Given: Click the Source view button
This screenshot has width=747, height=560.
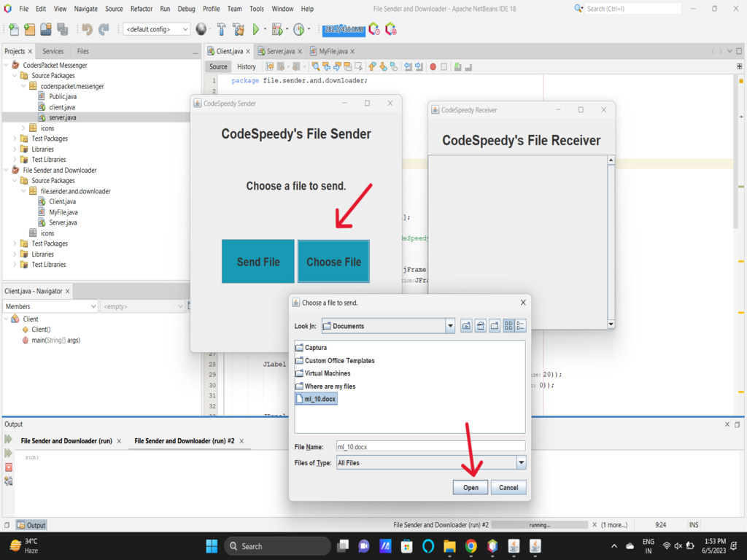Looking at the screenshot, I should pyautogui.click(x=218, y=66).
